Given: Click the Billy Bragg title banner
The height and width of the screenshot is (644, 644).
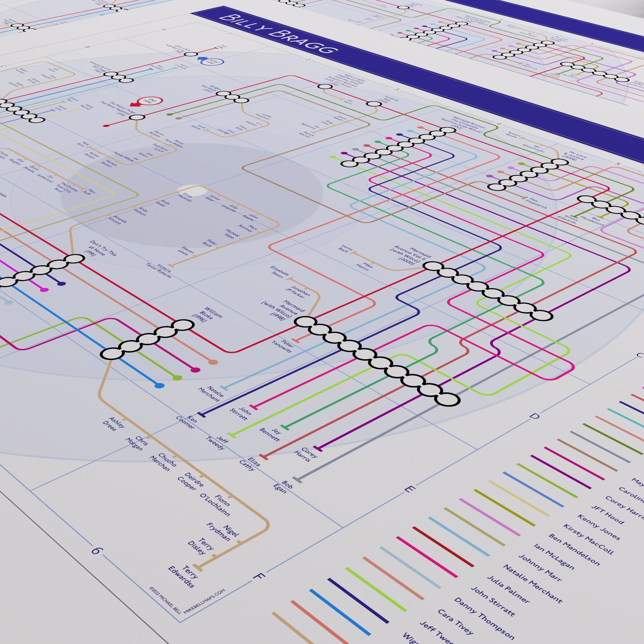Looking at the screenshot, I should click(x=278, y=35).
